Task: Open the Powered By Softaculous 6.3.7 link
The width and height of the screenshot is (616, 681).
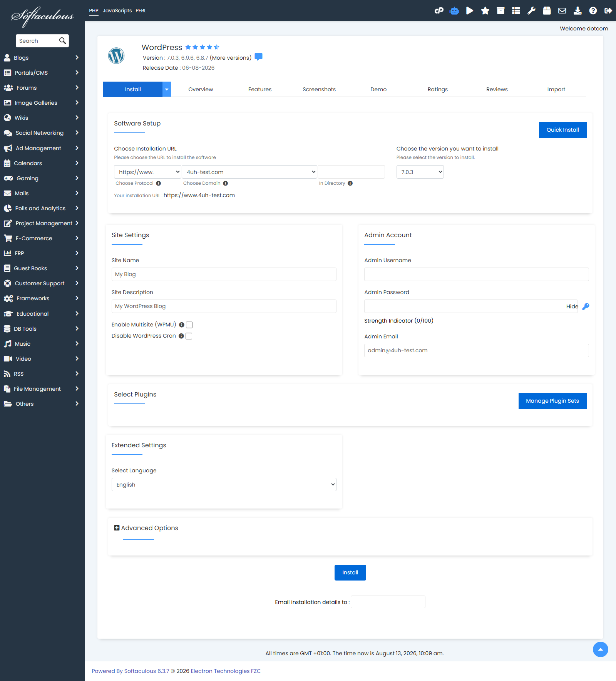Action: (x=131, y=671)
